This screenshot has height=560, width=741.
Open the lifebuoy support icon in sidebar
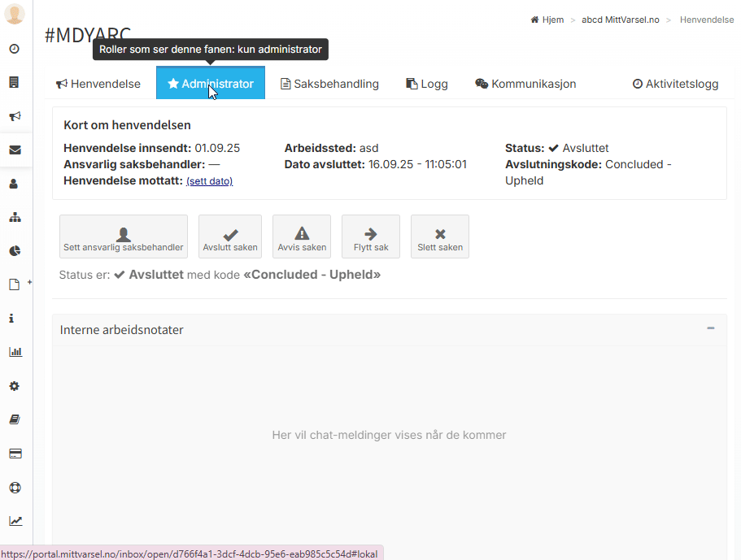coord(15,488)
